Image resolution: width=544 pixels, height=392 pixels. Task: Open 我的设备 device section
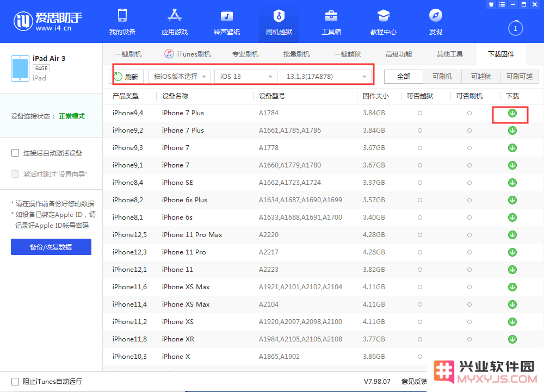(x=122, y=22)
